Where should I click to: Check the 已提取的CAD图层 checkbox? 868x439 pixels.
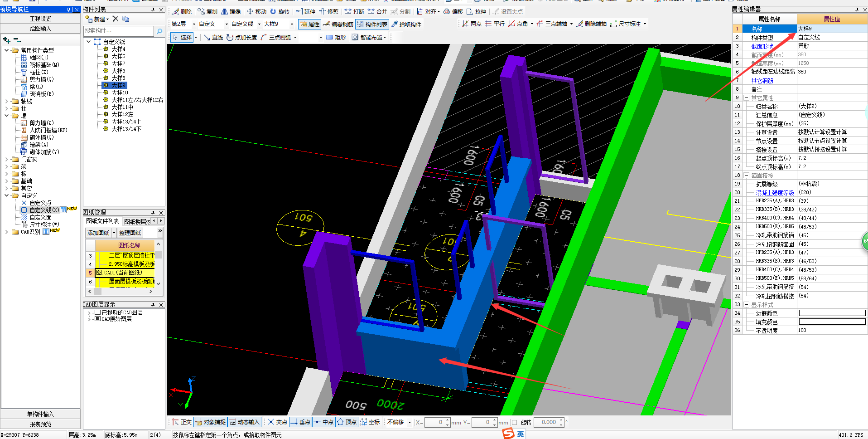[x=97, y=312]
